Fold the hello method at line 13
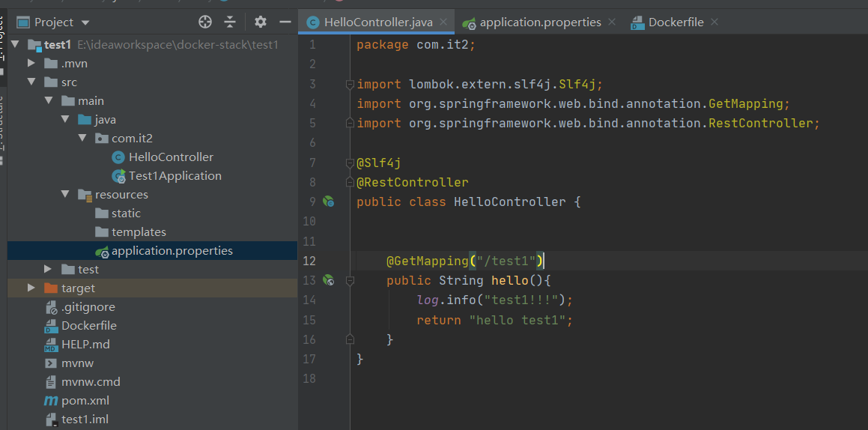Screen dimensions: 868x430 click(x=349, y=281)
